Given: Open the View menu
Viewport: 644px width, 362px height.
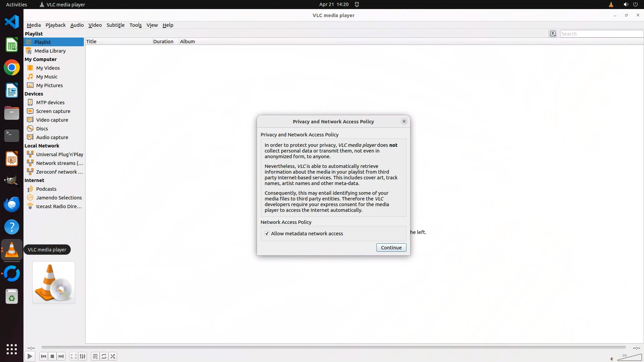Looking at the screenshot, I should [152, 25].
